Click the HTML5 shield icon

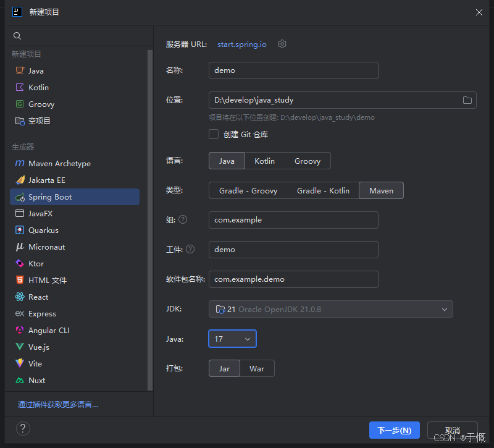[x=20, y=280]
